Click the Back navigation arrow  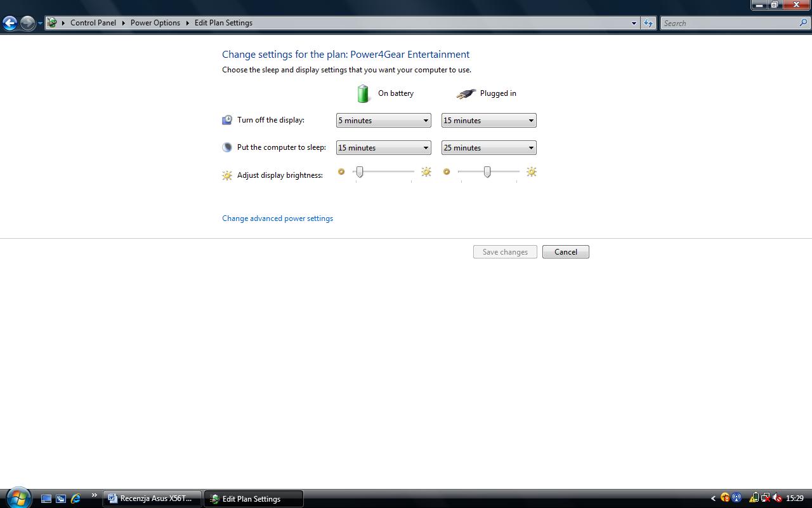pyautogui.click(x=10, y=23)
